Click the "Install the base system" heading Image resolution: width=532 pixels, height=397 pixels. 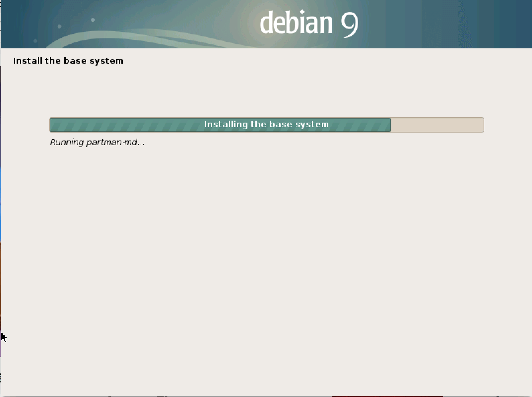tap(68, 61)
